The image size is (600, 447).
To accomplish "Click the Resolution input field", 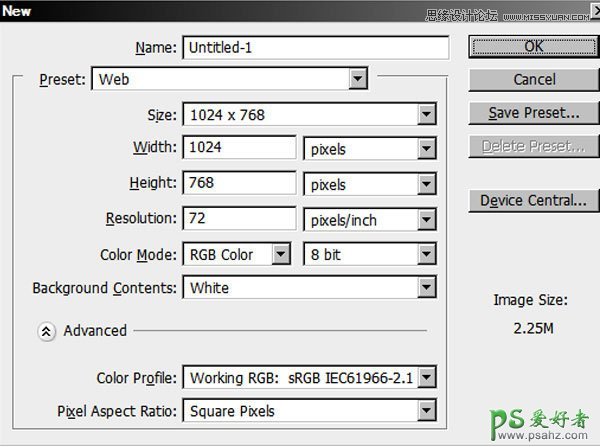I will [x=239, y=219].
